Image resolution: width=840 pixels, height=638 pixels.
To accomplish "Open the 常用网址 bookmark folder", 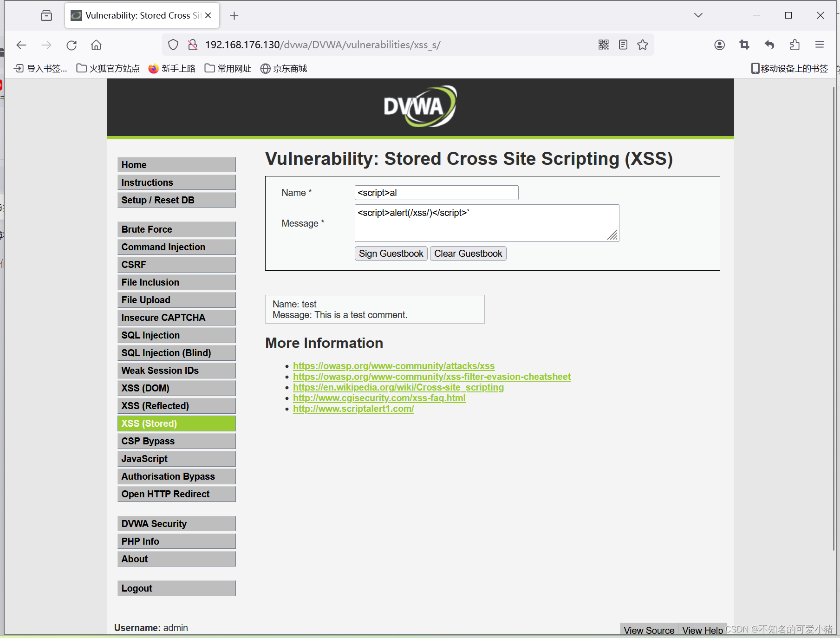I will click(x=228, y=69).
